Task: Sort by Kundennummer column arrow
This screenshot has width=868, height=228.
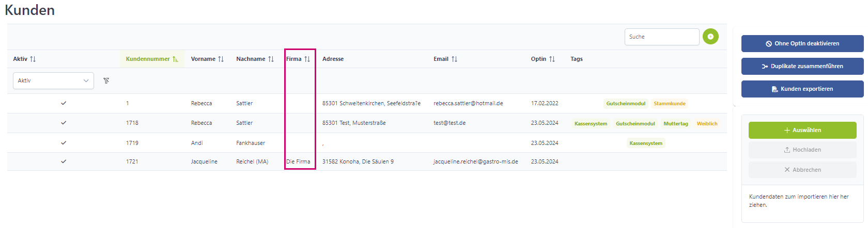Action: (x=176, y=59)
